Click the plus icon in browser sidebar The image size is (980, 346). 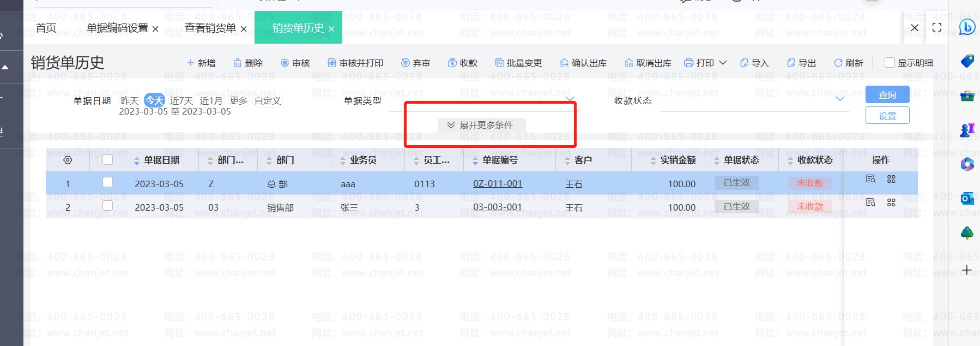pos(967,270)
